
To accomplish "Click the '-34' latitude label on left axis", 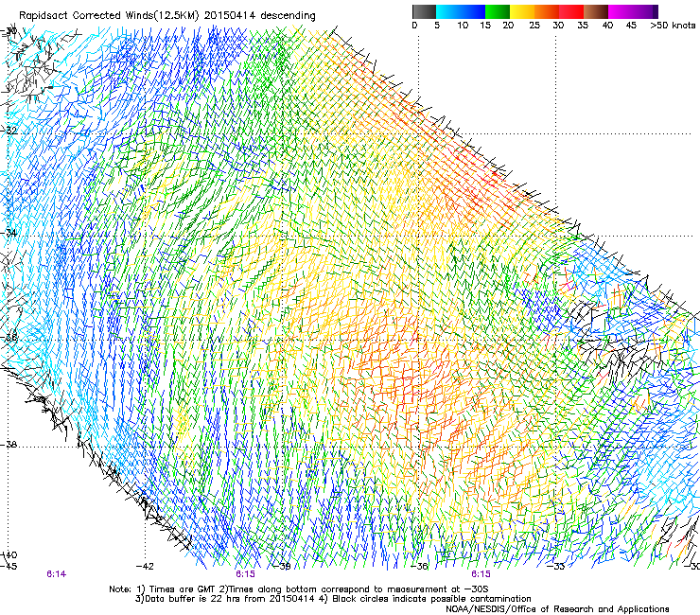I will [x=9, y=233].
